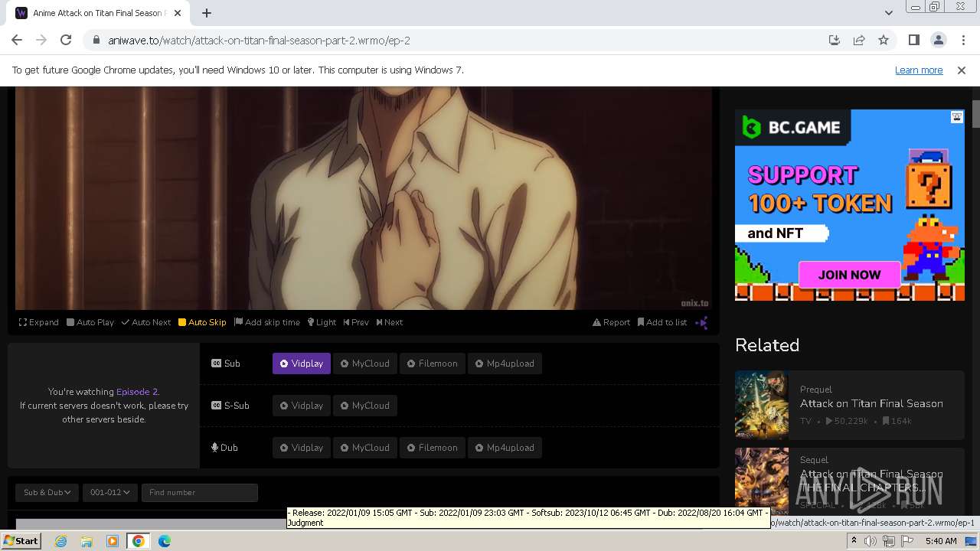This screenshot has width=980, height=551.
Task: Open the browser side panel
Action: (x=914, y=41)
